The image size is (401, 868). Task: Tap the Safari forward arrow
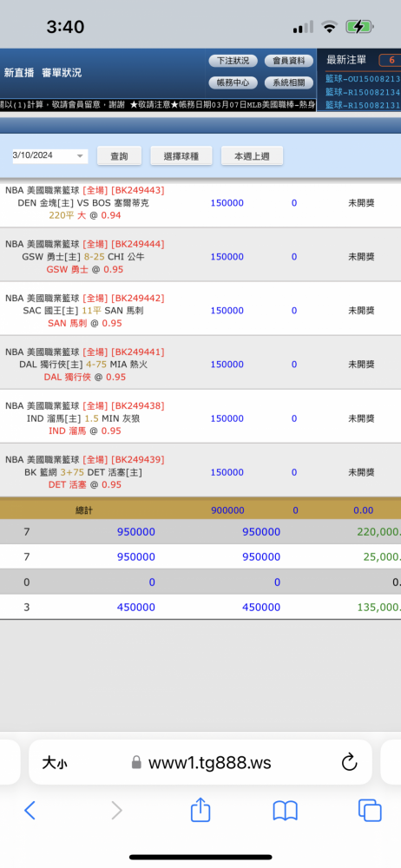point(116,811)
